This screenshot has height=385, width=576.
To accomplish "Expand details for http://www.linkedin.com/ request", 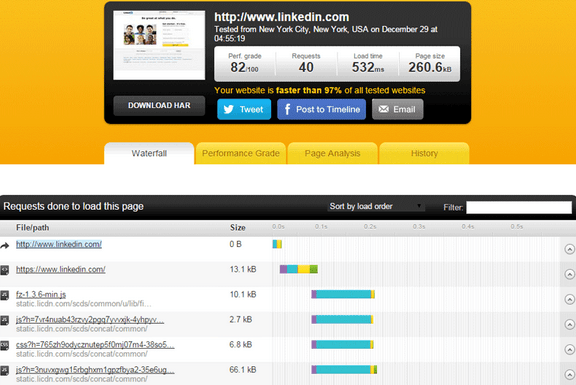I will pyautogui.click(x=569, y=249).
